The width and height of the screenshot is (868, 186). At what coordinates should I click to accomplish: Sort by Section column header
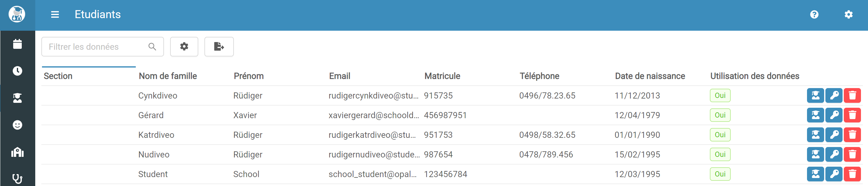(58, 76)
